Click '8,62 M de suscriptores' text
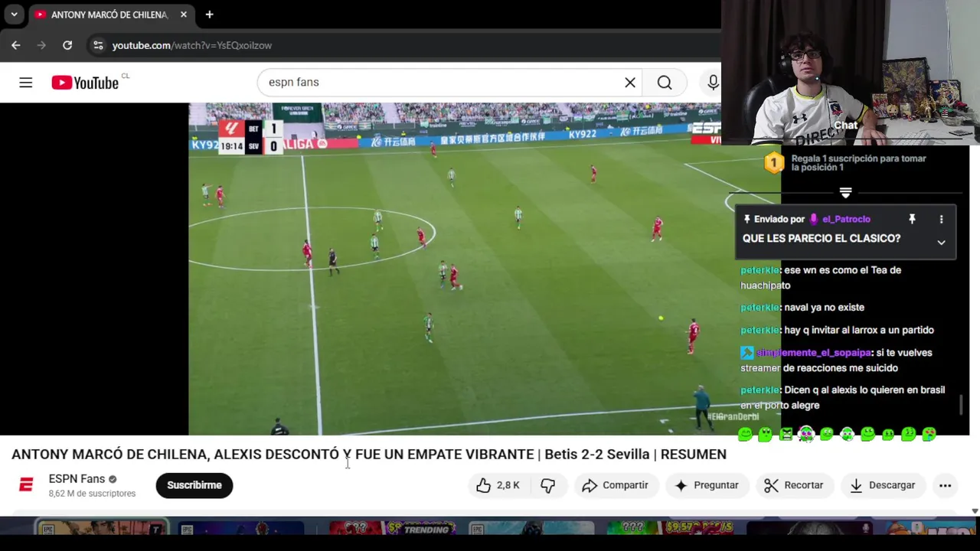The width and height of the screenshot is (980, 551). tap(92, 494)
